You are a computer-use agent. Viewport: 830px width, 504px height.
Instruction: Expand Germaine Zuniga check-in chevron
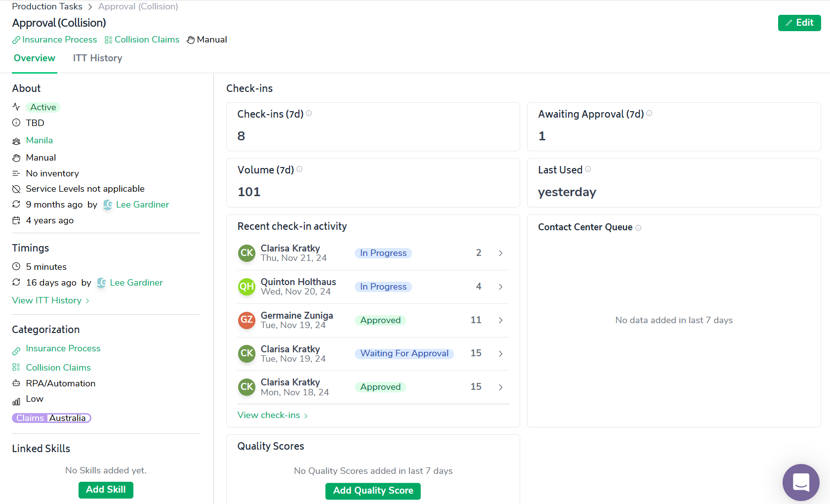pos(500,320)
